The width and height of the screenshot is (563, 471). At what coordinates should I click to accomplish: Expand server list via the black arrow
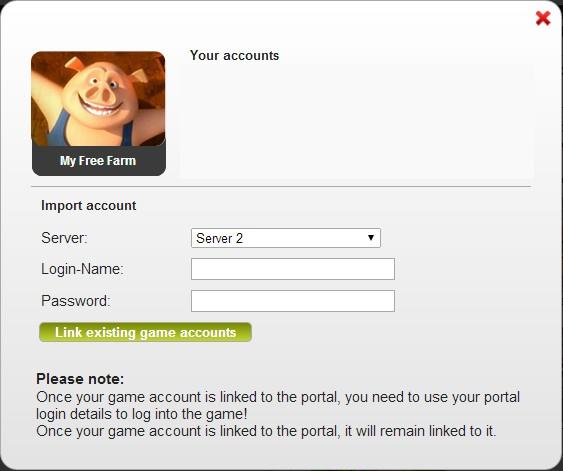[x=371, y=238]
